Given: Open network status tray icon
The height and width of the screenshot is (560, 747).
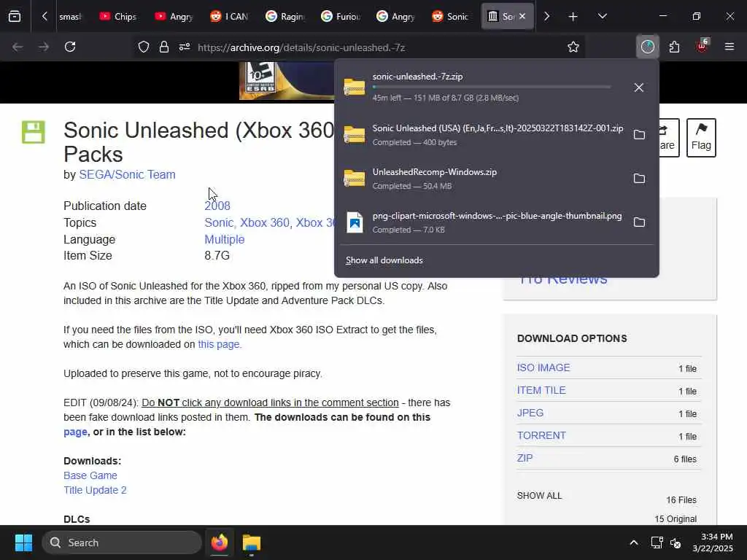Looking at the screenshot, I should click(x=657, y=542).
